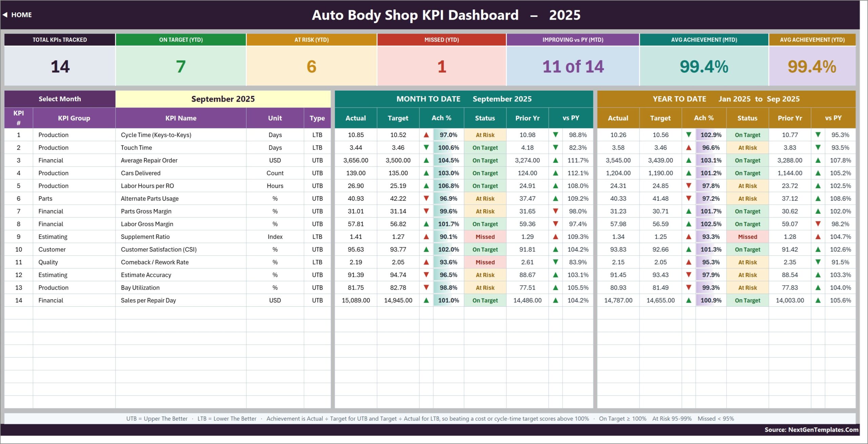Select MTD actual value 15,089.00
Screen dimensions: 868x444
tap(356, 300)
